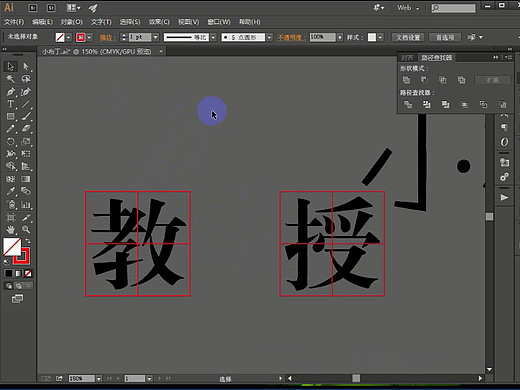The width and height of the screenshot is (520, 390).
Task: Switch to the 对齐 panel tab
Action: click(407, 58)
